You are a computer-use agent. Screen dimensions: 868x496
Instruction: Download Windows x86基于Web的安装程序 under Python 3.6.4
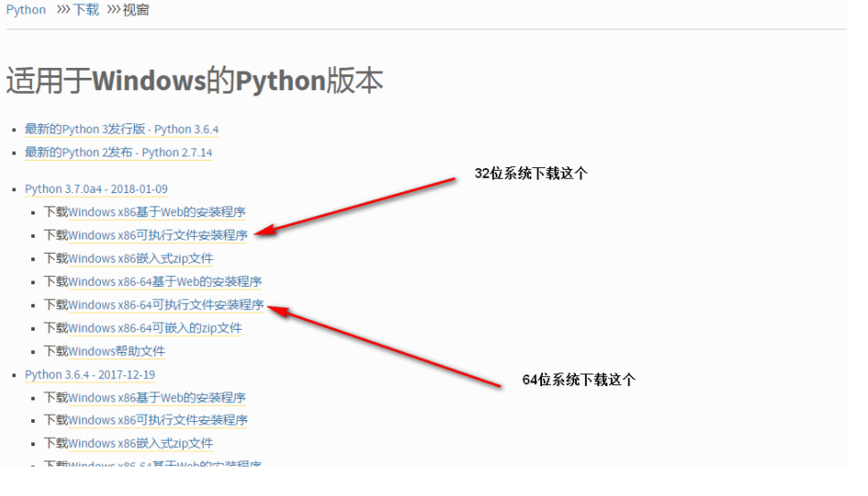[x=157, y=398]
